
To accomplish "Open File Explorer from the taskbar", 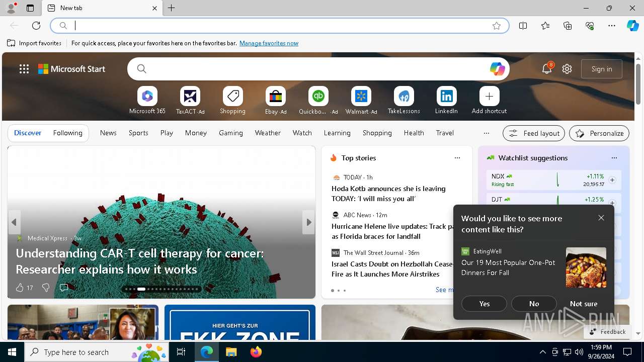I will 231,352.
